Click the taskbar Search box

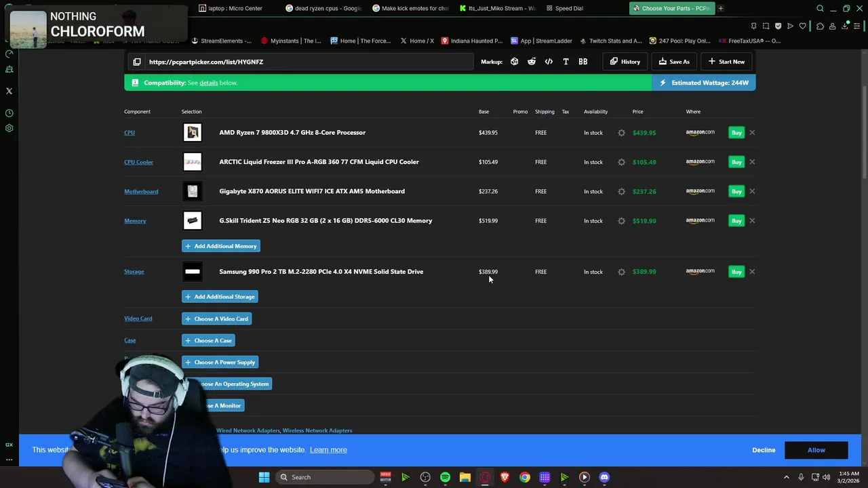[325, 477]
